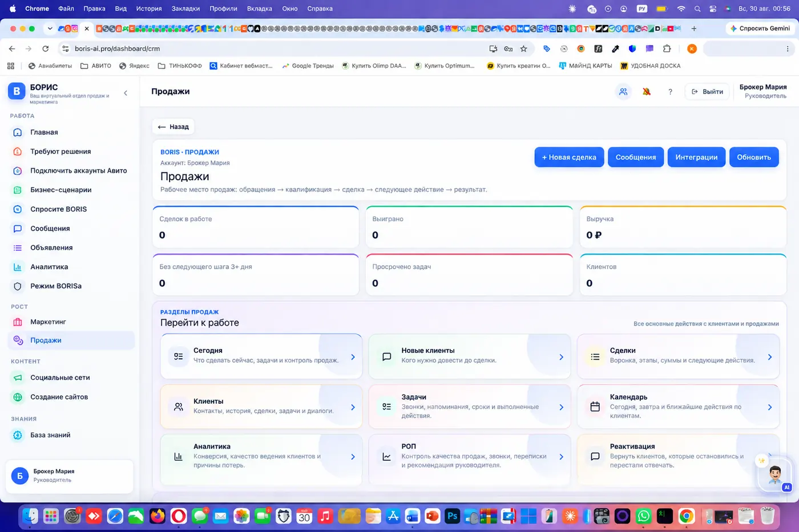Open Социальные сети section

coord(71,377)
